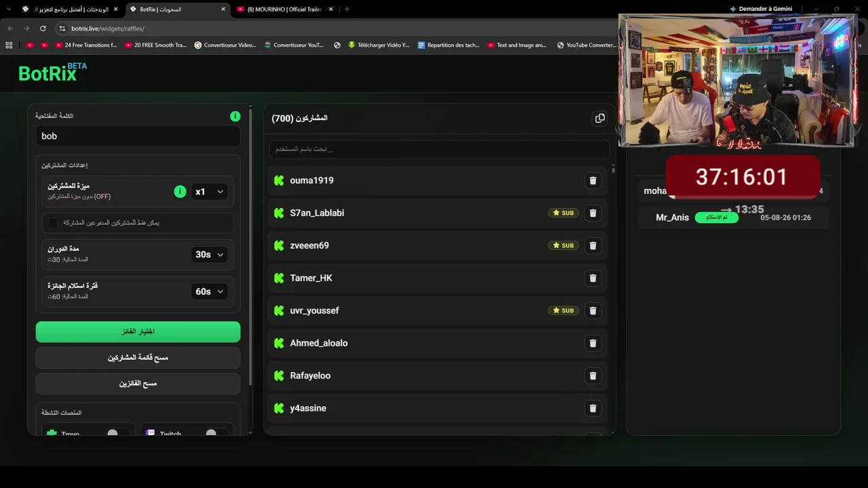Tick the invited-subscribers-only checkbox
Viewport: 868px width, 488px height.
[53, 222]
